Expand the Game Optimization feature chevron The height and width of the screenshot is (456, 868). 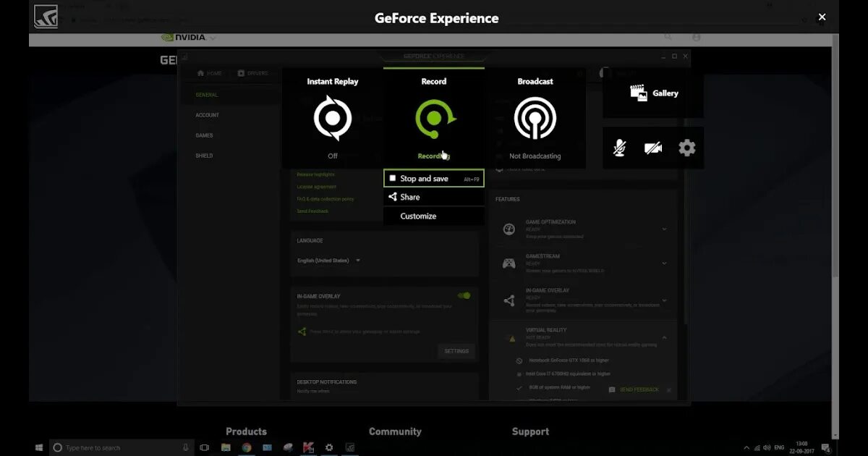pos(664,229)
